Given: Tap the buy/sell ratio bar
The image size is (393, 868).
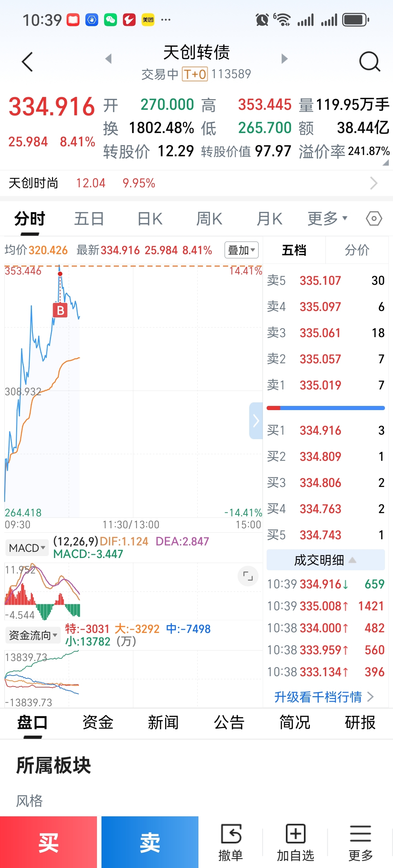Looking at the screenshot, I should click(325, 408).
